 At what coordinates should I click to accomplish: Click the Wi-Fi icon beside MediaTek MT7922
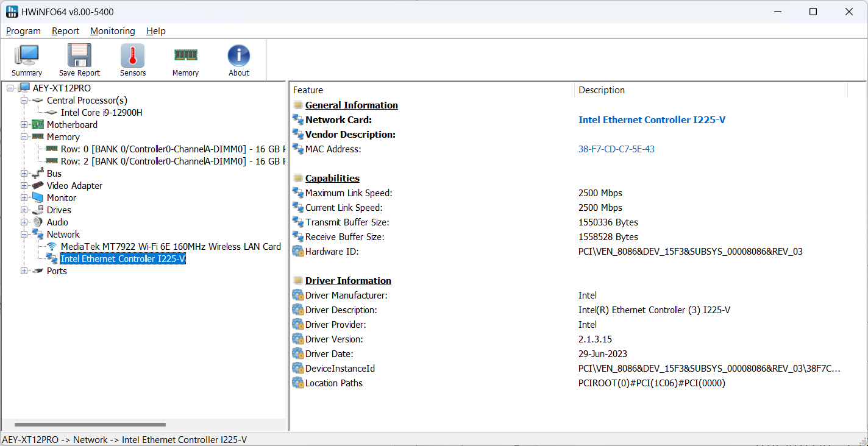click(52, 247)
